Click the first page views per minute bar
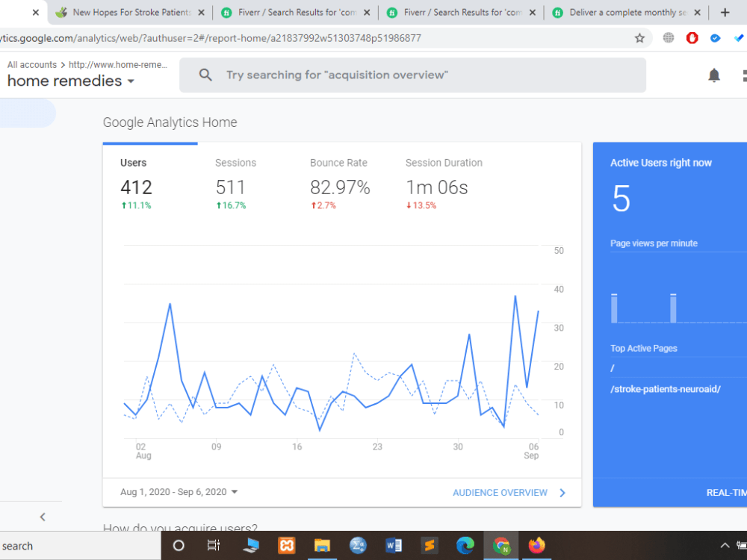This screenshot has width=747, height=560. [x=614, y=308]
